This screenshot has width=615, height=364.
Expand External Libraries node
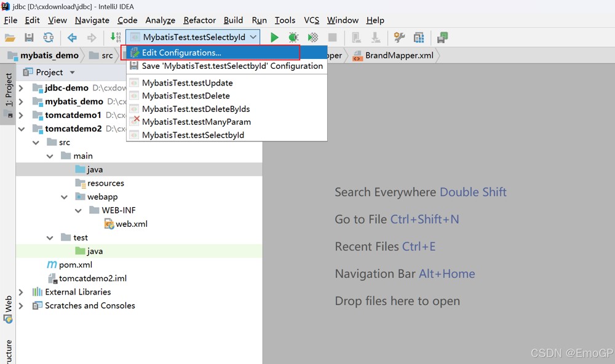[21, 292]
